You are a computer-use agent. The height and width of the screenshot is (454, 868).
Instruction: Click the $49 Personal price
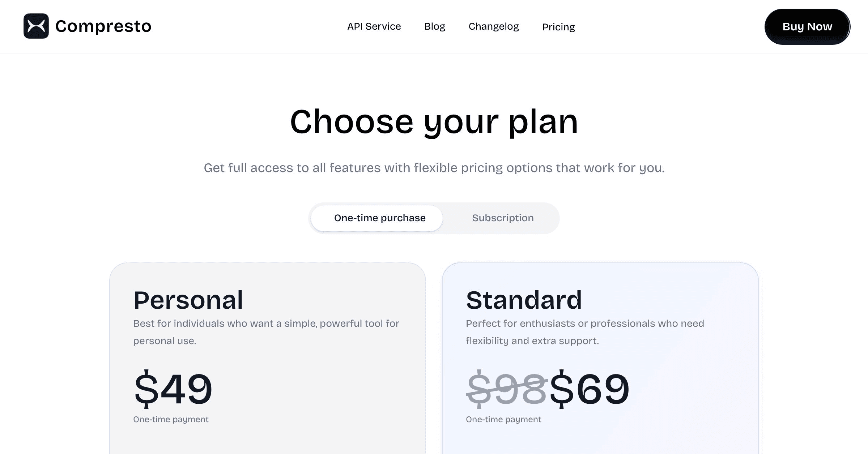pyautogui.click(x=173, y=389)
